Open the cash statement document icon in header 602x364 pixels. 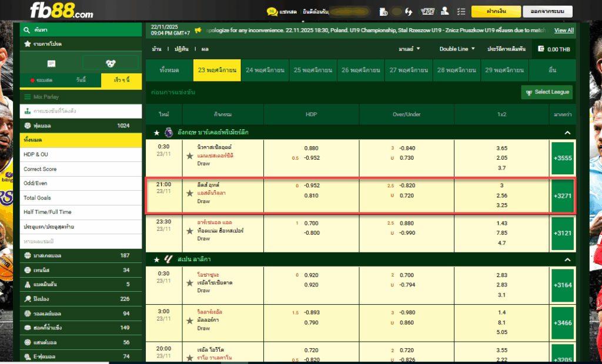click(x=383, y=12)
